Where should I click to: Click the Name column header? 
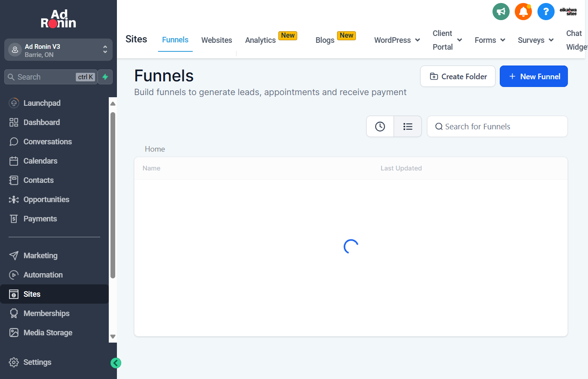click(x=152, y=168)
